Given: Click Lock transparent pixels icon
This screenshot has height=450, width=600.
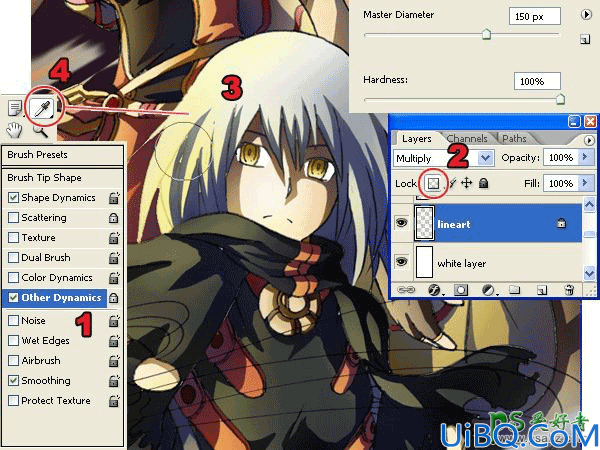Looking at the screenshot, I should click(x=433, y=183).
